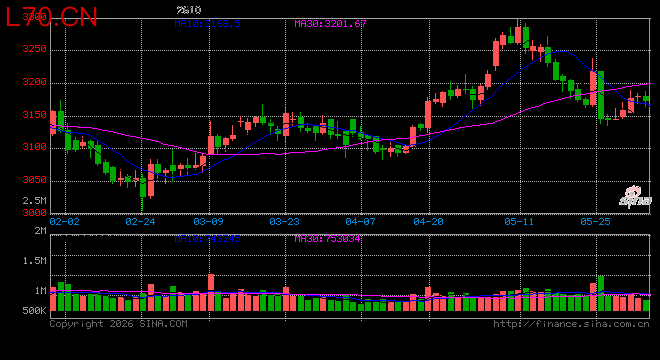Click the 1.5M volume axis label
Viewport: 660px width, 360px height.
(x=35, y=261)
